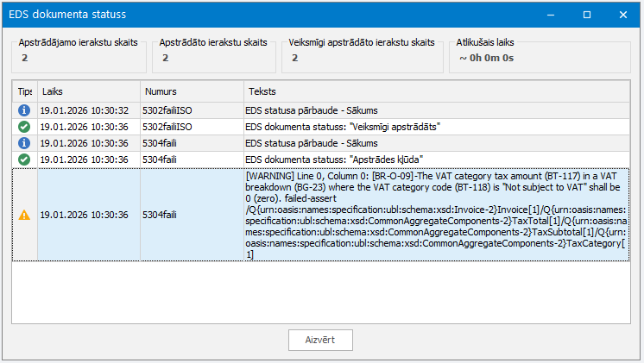Maximize the EDS dokumenta statuss window
Image resolution: width=644 pixels, height=363 pixels.
(587, 15)
